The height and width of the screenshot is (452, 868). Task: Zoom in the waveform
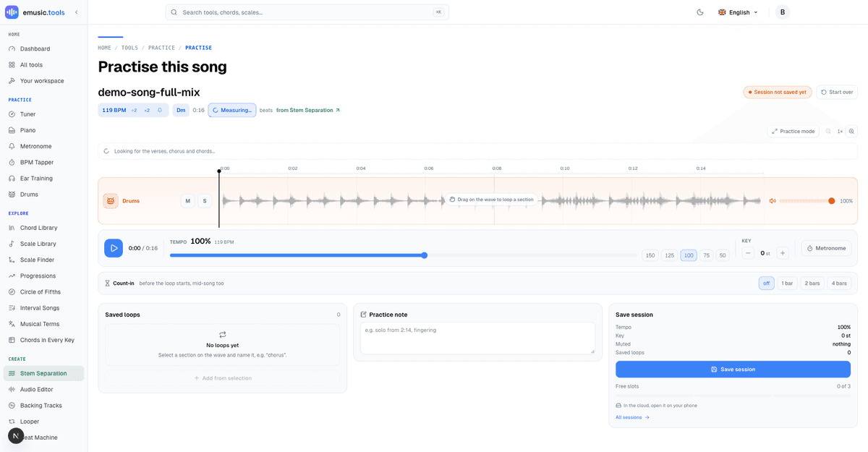coord(851,132)
